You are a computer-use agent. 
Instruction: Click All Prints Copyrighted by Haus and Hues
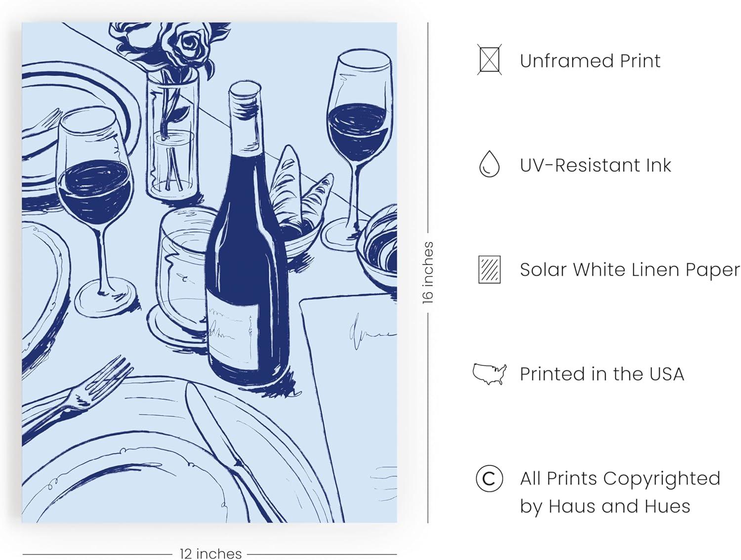point(620,492)
